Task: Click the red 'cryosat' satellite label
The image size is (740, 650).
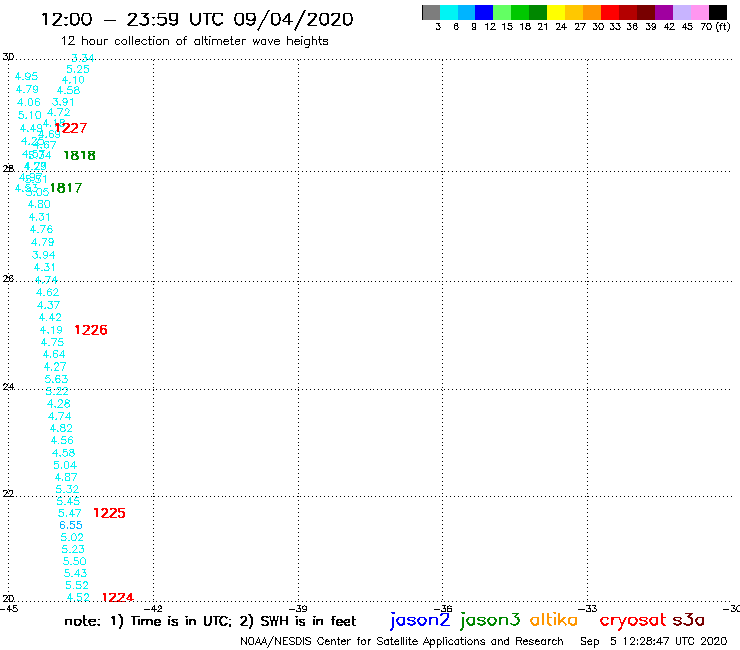Action: 633,620
